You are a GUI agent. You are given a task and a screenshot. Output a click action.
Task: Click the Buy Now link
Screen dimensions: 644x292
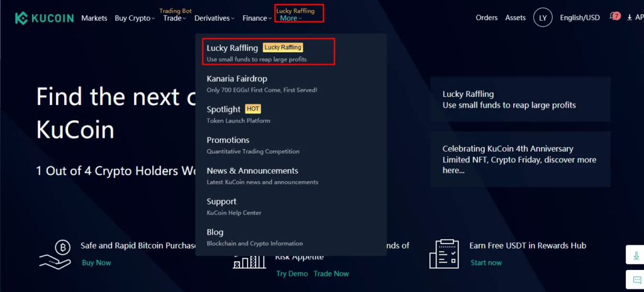coord(96,262)
